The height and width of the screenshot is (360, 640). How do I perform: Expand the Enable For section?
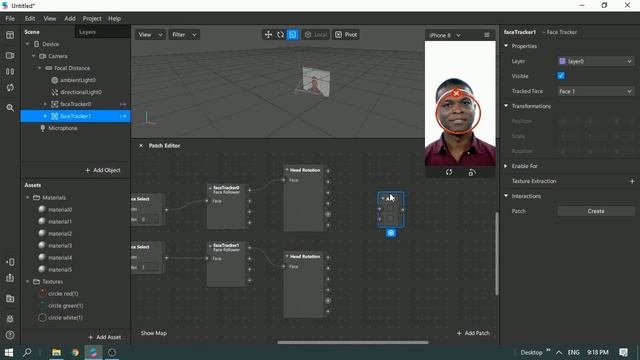[506, 166]
